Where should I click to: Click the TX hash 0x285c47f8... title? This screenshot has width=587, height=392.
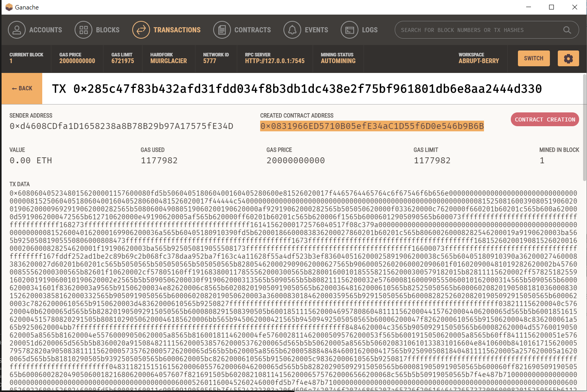297,89
